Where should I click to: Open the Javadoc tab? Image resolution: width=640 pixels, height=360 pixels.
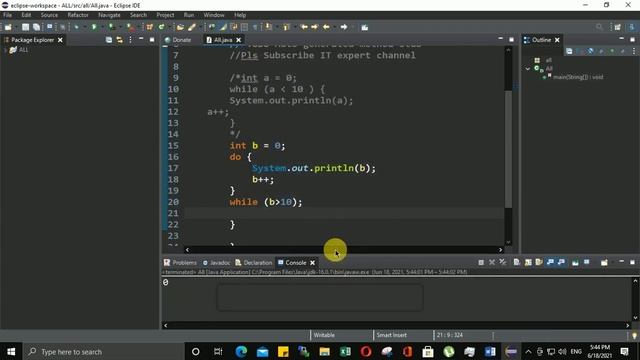217,263
